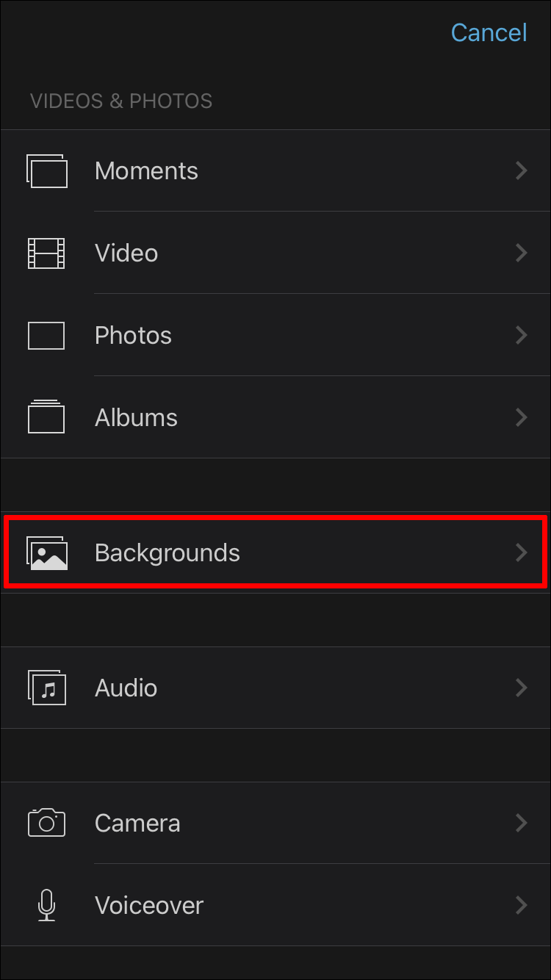Tap the Photos rectangle icon
Screen dimensions: 551x980
[x=46, y=336]
